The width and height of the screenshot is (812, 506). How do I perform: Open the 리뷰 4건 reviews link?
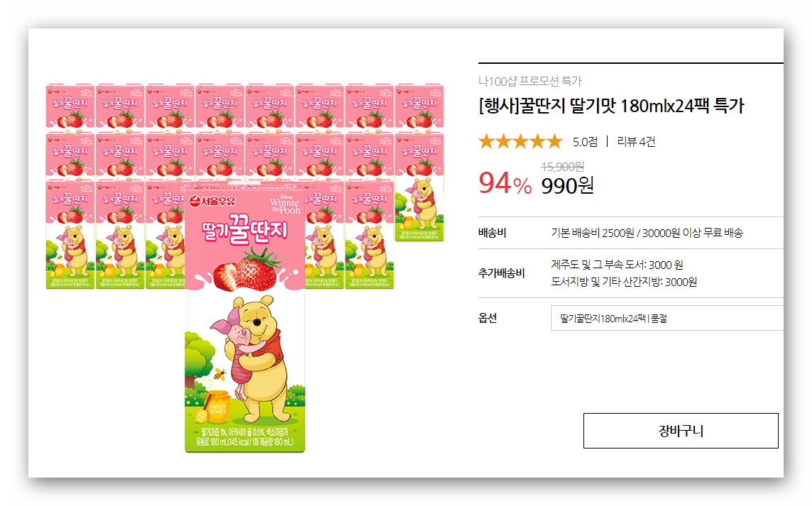click(x=636, y=141)
